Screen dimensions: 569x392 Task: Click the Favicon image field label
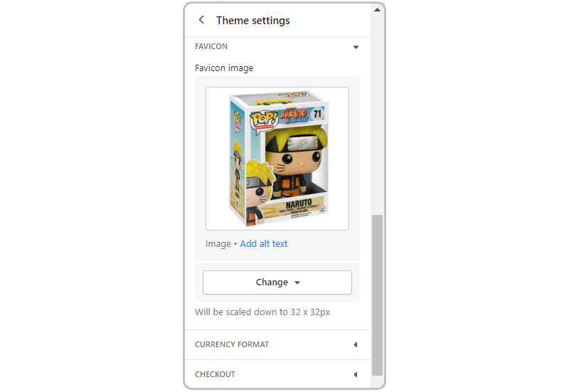224,68
